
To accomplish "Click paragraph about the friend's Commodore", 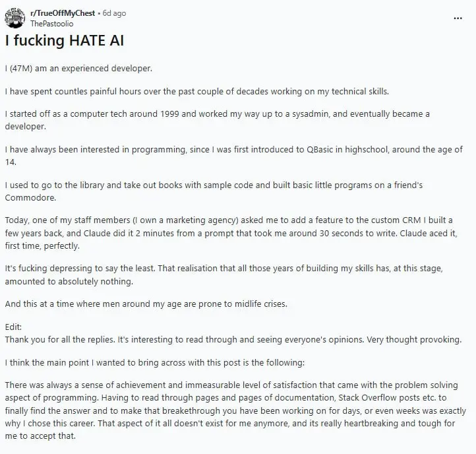I will point(214,191).
